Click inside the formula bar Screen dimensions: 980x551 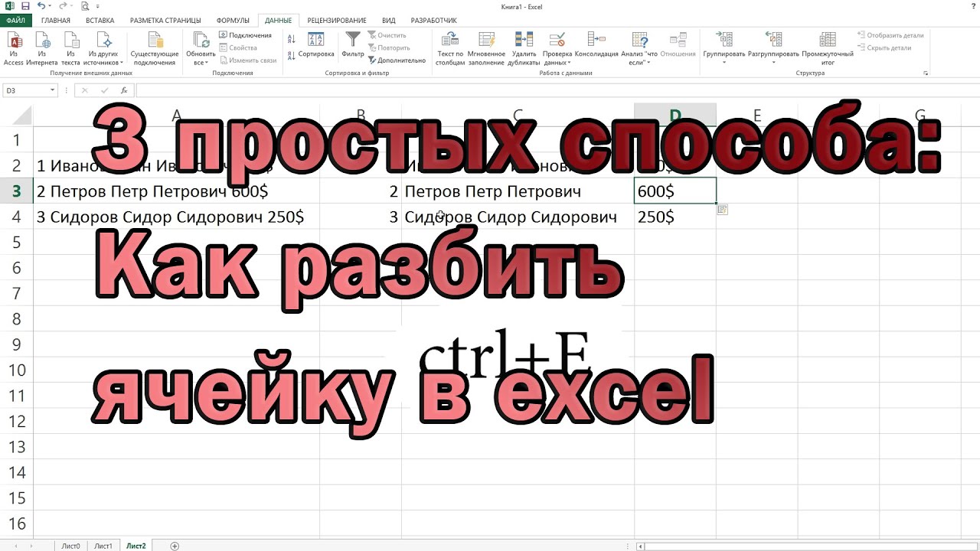tap(555, 90)
